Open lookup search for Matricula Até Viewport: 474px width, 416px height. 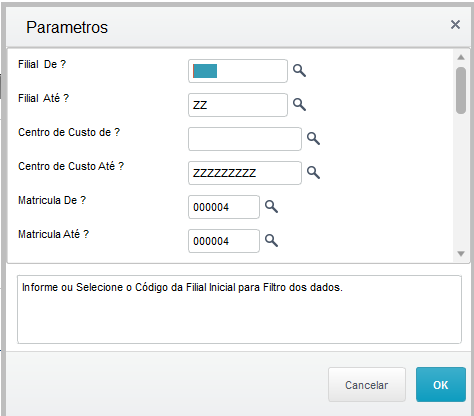tap(271, 240)
